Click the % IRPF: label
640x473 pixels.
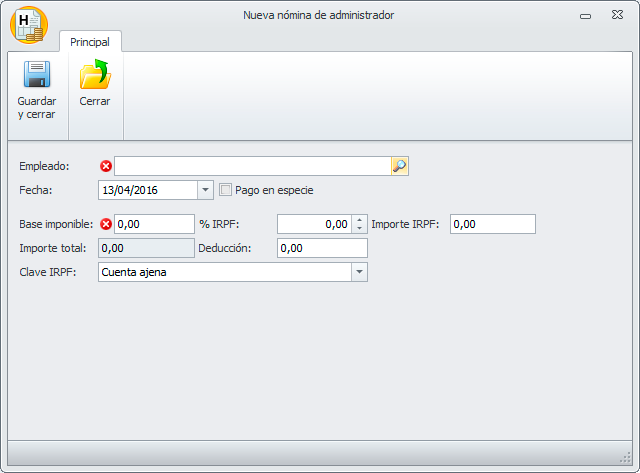click(x=219, y=224)
